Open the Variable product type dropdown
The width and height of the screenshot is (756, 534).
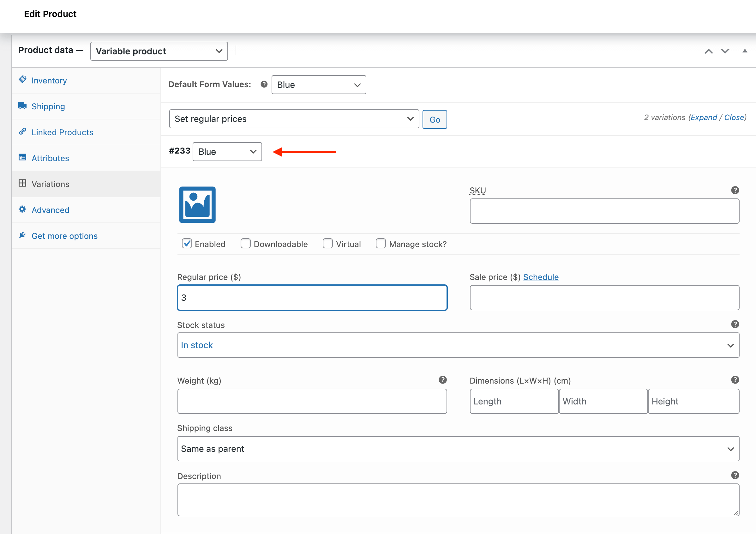[159, 51]
